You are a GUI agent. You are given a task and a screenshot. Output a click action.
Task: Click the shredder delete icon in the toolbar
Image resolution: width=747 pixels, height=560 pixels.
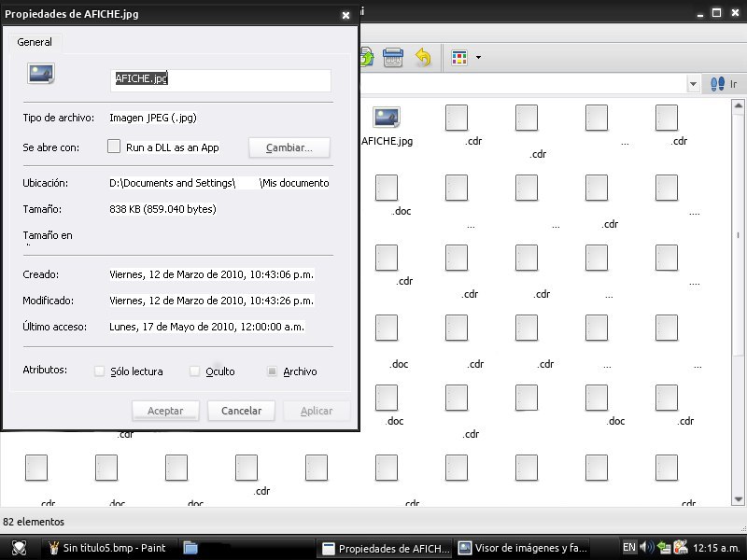393,58
